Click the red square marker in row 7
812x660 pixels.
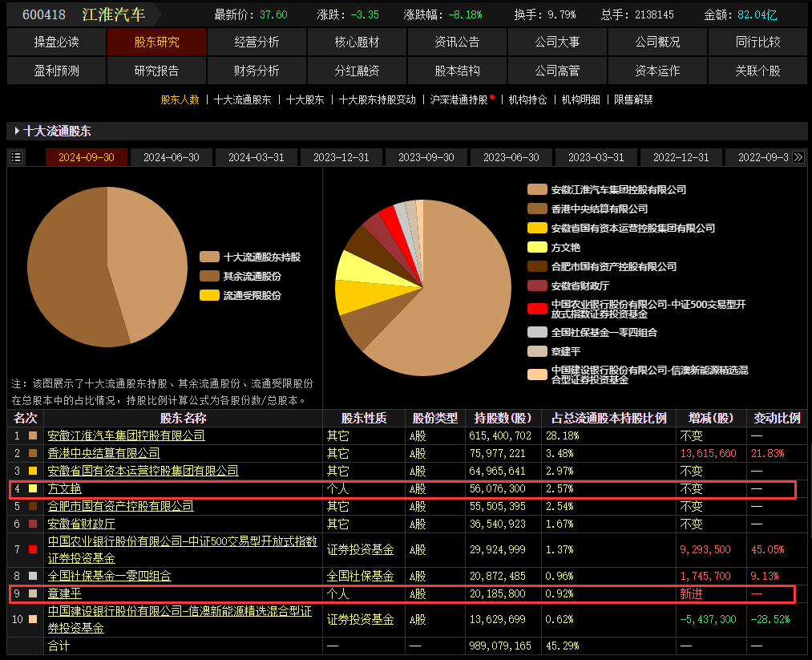click(x=33, y=549)
